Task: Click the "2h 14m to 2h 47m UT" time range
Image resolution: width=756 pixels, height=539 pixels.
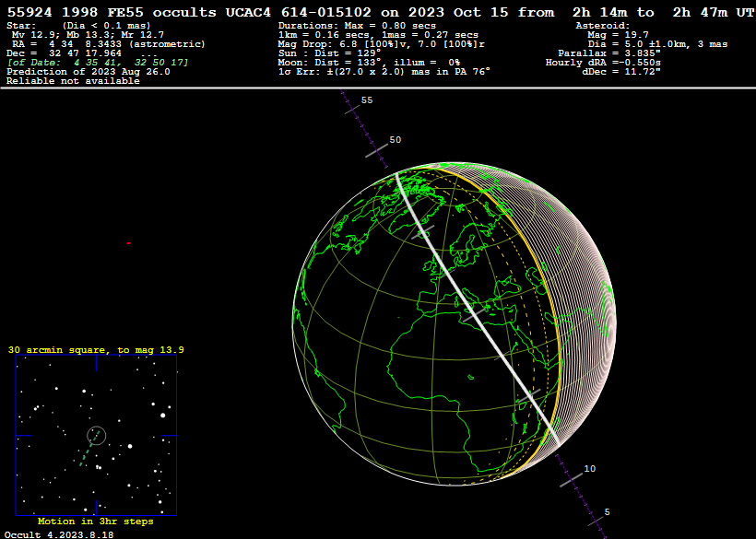Action: pos(663,12)
